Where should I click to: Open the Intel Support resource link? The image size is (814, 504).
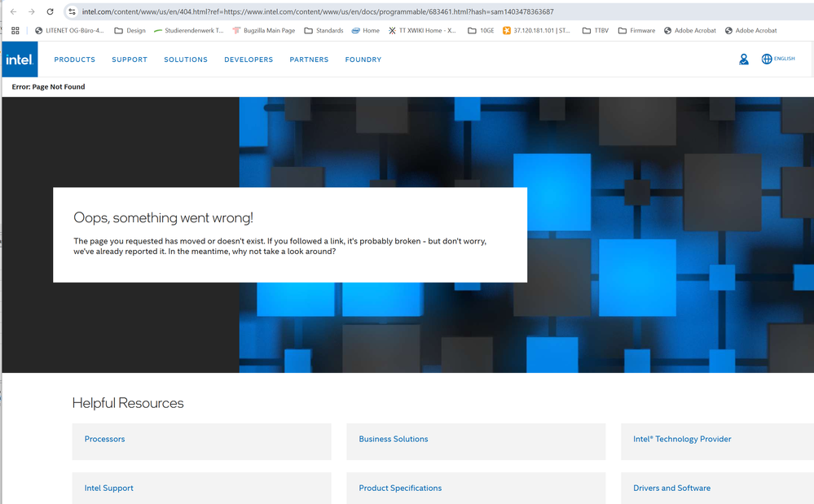coord(109,488)
